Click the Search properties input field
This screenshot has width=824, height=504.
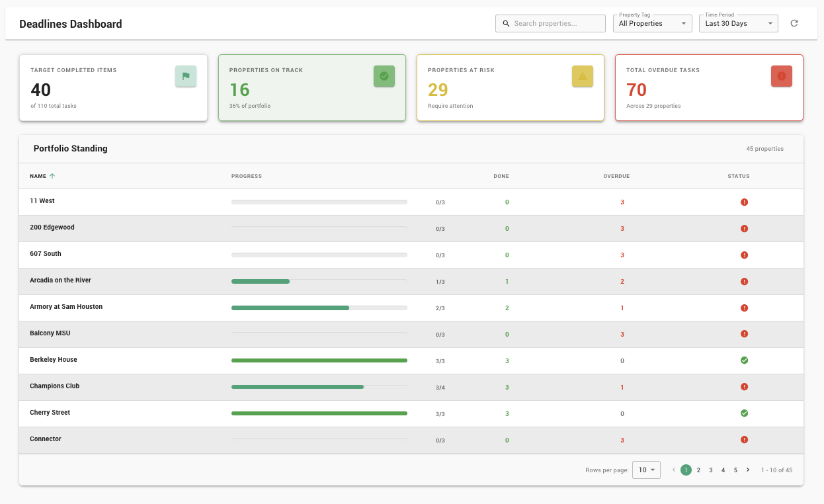point(550,23)
